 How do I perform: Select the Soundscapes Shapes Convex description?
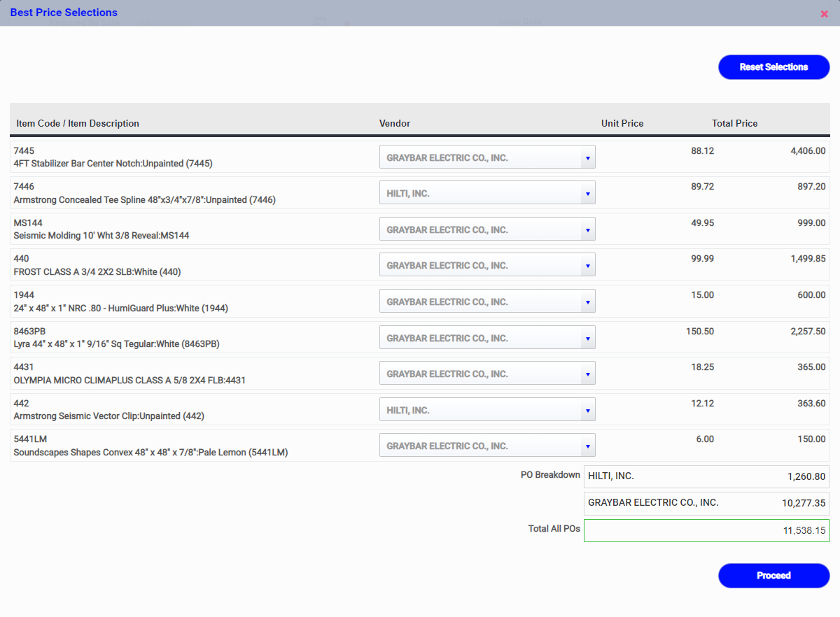150,453
